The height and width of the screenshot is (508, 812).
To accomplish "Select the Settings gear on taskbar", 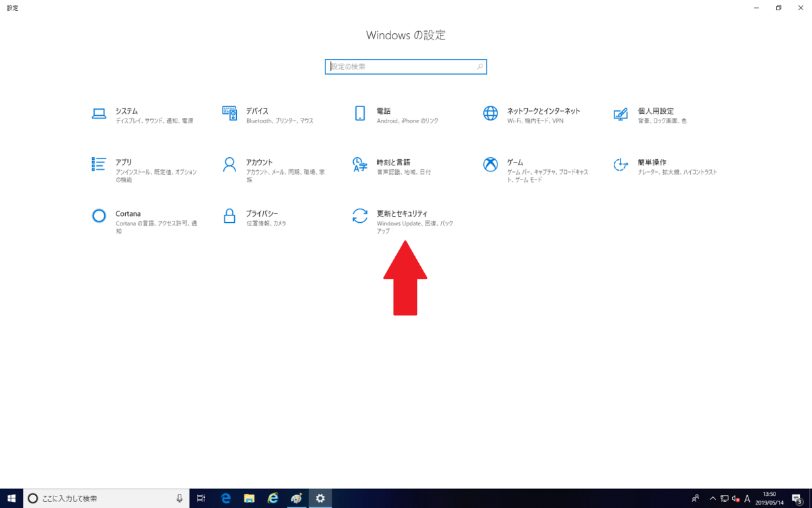I will point(321,499).
